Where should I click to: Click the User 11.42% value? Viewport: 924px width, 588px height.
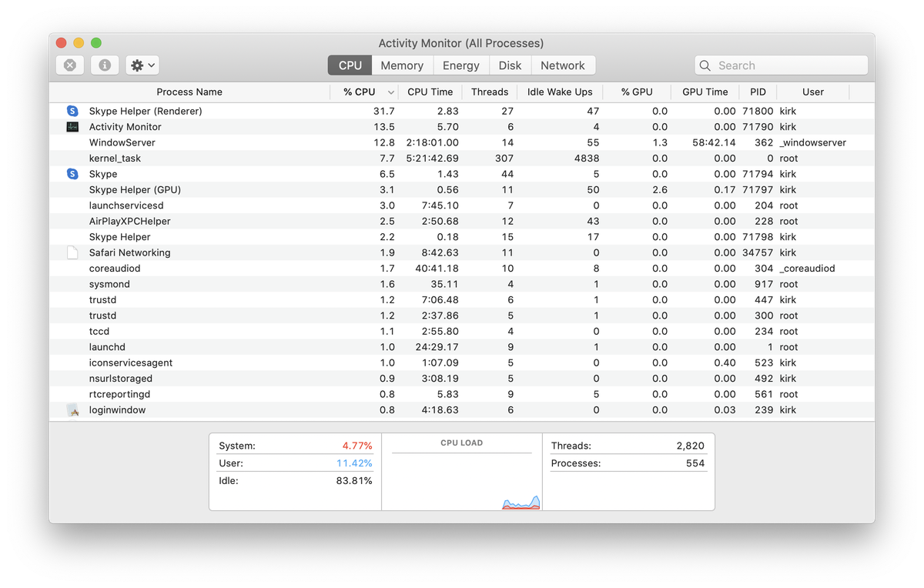coord(354,463)
